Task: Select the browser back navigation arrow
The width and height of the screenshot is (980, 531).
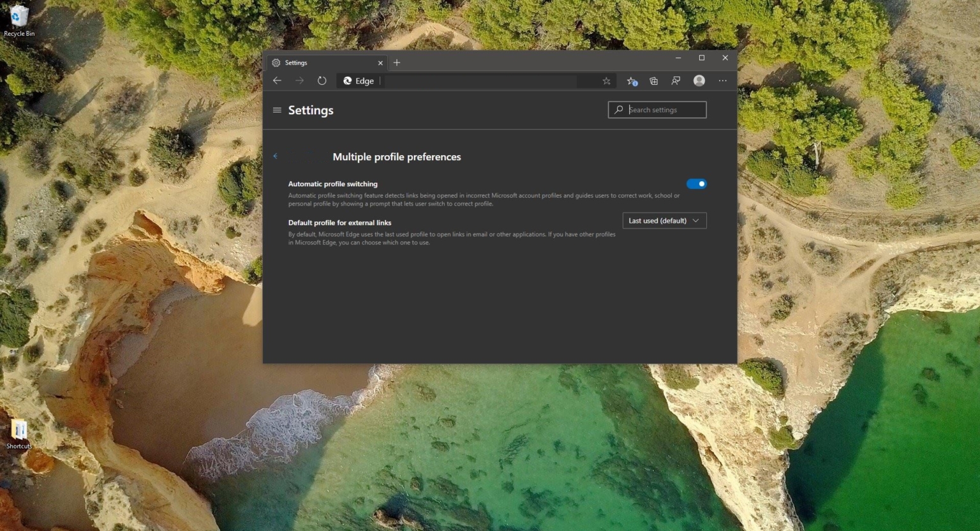Action: coord(277,80)
